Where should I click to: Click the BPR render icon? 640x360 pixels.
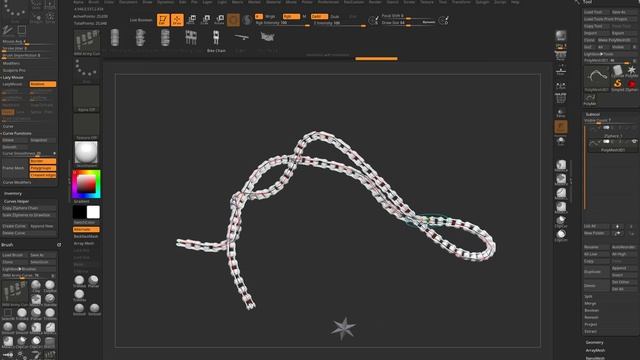[561, 35]
